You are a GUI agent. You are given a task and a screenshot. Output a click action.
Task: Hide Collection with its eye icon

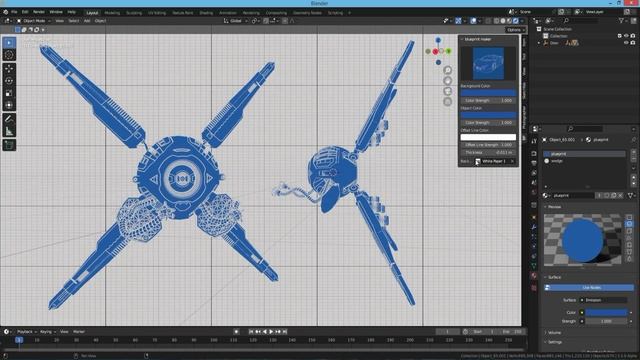(x=626, y=36)
